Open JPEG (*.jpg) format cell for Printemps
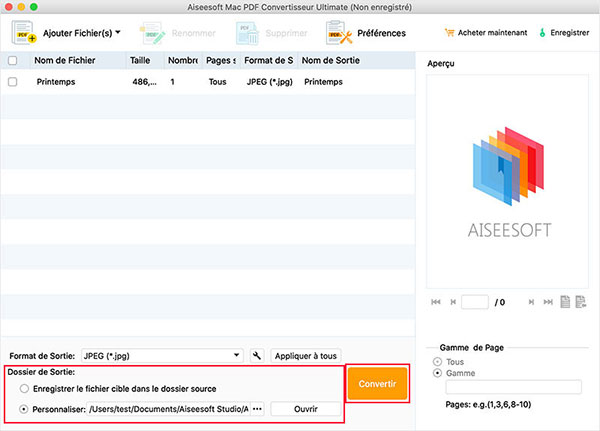 point(269,82)
